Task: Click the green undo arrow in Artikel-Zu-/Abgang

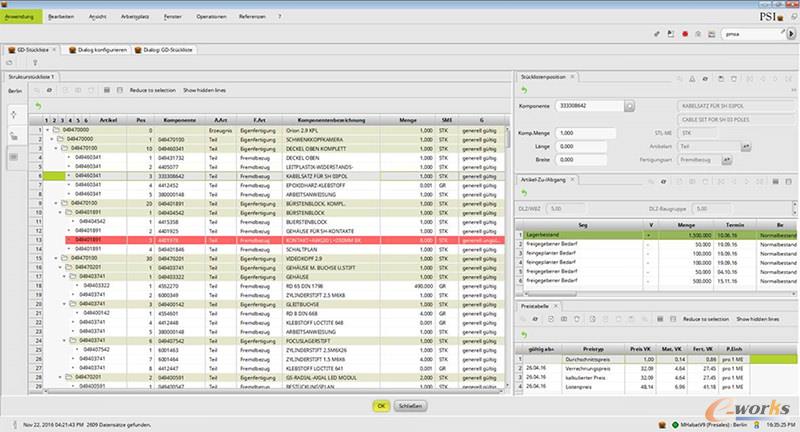Action: [525, 191]
